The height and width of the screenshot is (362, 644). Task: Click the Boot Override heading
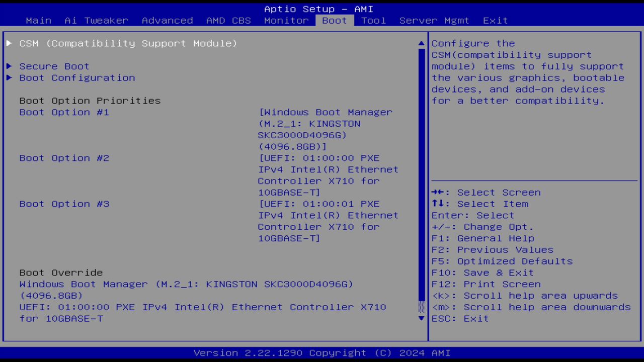(x=61, y=273)
